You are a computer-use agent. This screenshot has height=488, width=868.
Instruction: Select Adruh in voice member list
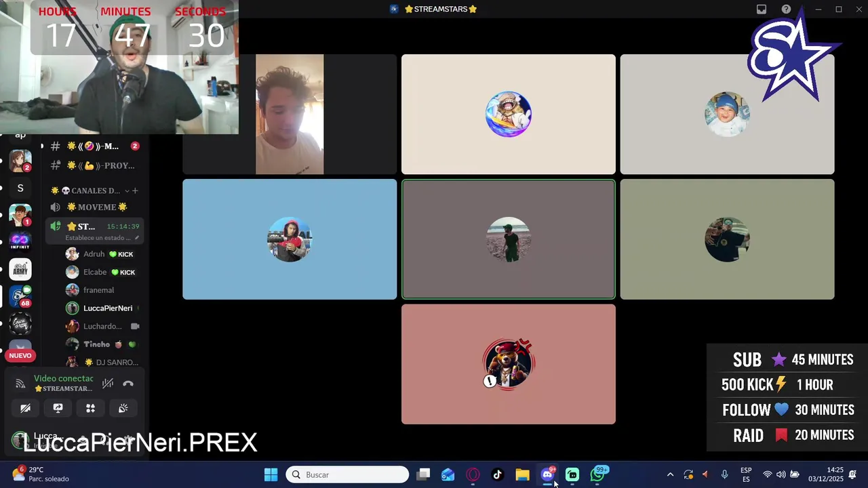(102, 254)
